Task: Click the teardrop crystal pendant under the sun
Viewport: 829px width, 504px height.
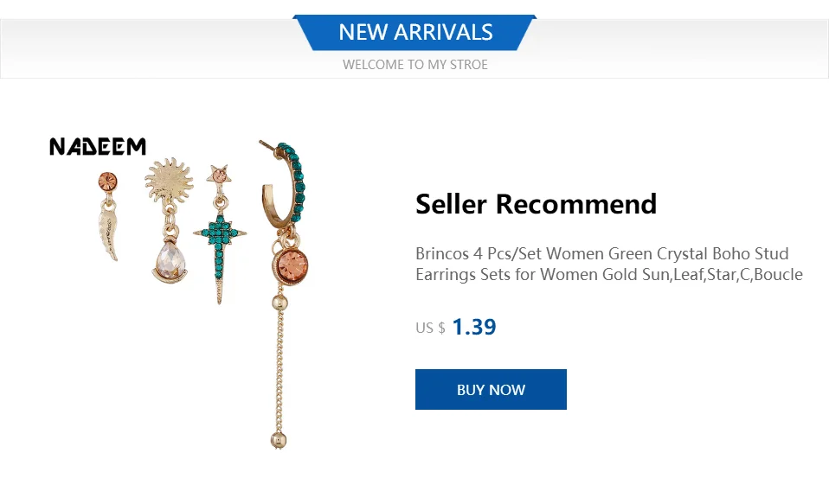Action: coord(169,259)
